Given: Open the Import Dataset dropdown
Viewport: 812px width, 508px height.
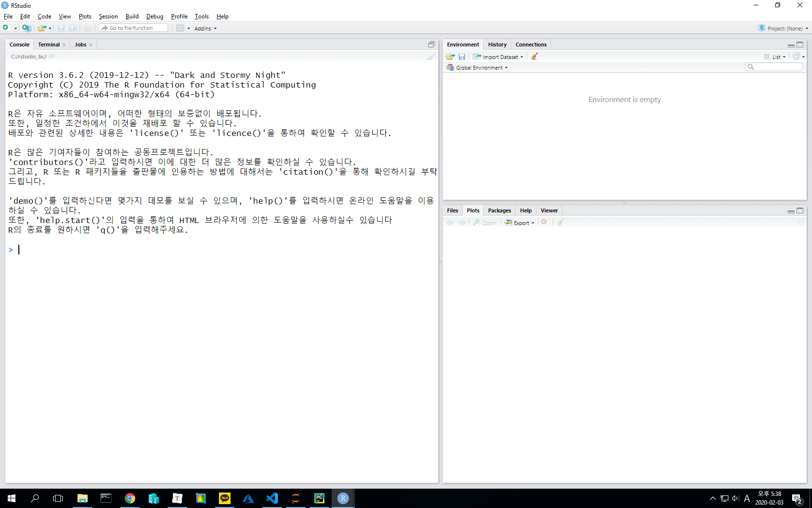Looking at the screenshot, I should pyautogui.click(x=498, y=57).
